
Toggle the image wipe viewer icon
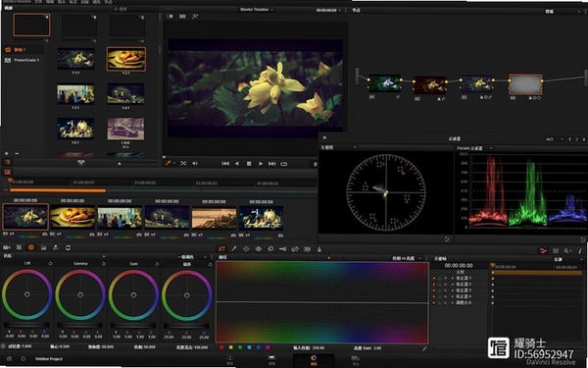click(170, 16)
